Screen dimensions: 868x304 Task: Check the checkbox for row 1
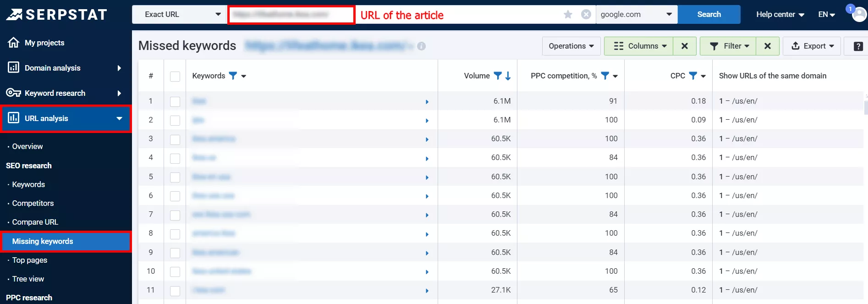coord(175,101)
